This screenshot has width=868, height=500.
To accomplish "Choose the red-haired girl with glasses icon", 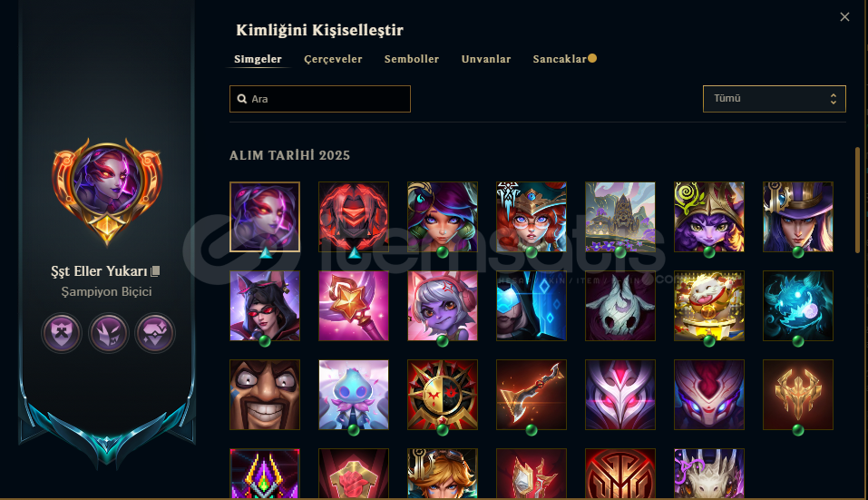I will coord(531,217).
